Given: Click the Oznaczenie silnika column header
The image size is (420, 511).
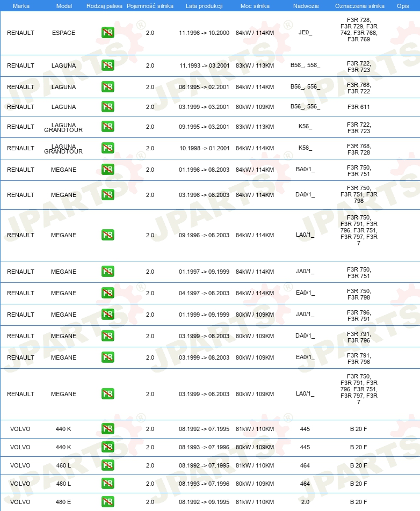Looking at the screenshot, I should 360,6.
